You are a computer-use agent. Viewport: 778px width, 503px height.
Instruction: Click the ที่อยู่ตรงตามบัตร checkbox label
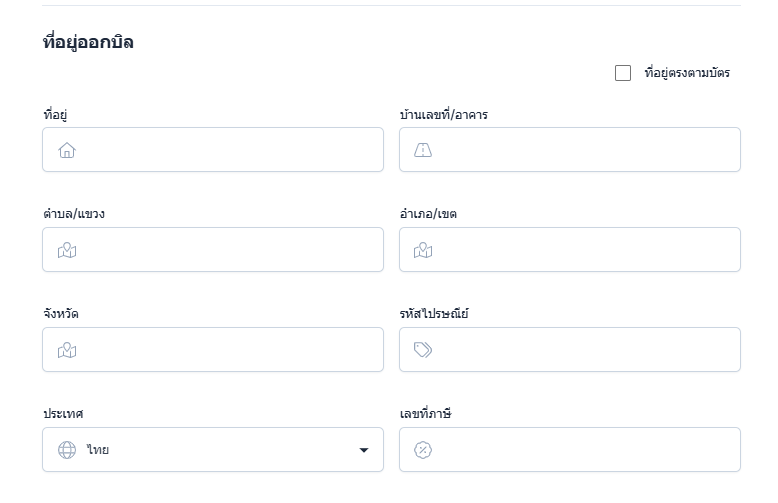(687, 73)
